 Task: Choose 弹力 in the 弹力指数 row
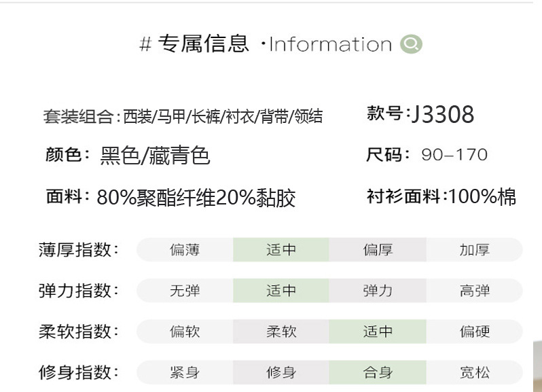378,291
